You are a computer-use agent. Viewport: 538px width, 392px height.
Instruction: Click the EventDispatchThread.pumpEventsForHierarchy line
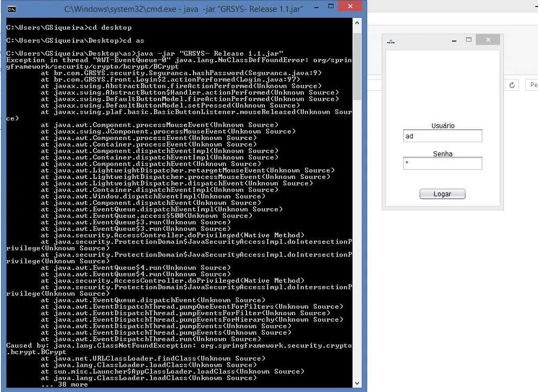tap(192, 320)
